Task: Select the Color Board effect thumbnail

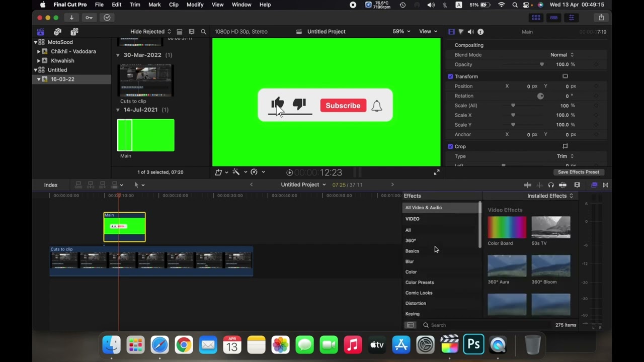Action: [x=507, y=228]
